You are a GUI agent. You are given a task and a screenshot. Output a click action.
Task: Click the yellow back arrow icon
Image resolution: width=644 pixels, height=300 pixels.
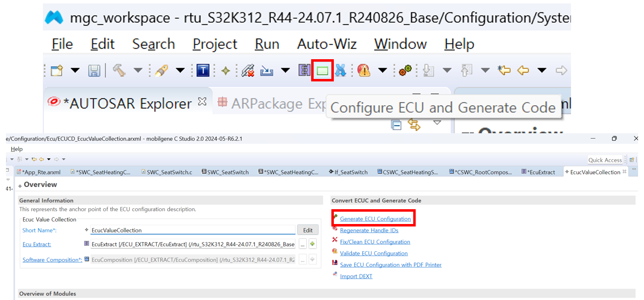pyautogui.click(x=523, y=71)
